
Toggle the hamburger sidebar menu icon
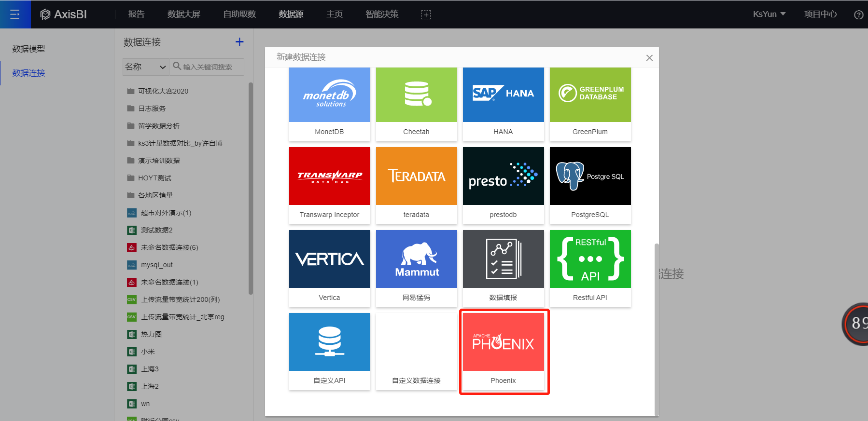pyautogui.click(x=15, y=14)
